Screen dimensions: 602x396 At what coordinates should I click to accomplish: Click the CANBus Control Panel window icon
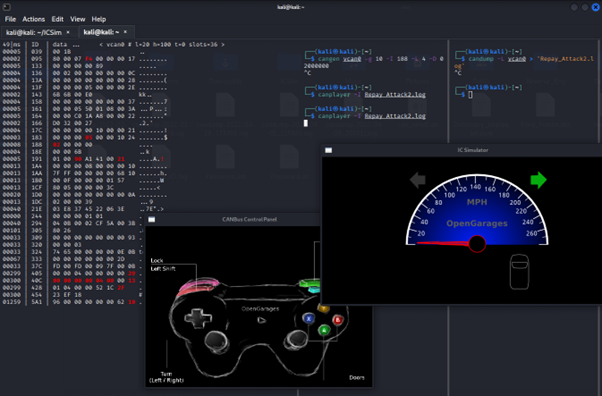pyautogui.click(x=152, y=219)
